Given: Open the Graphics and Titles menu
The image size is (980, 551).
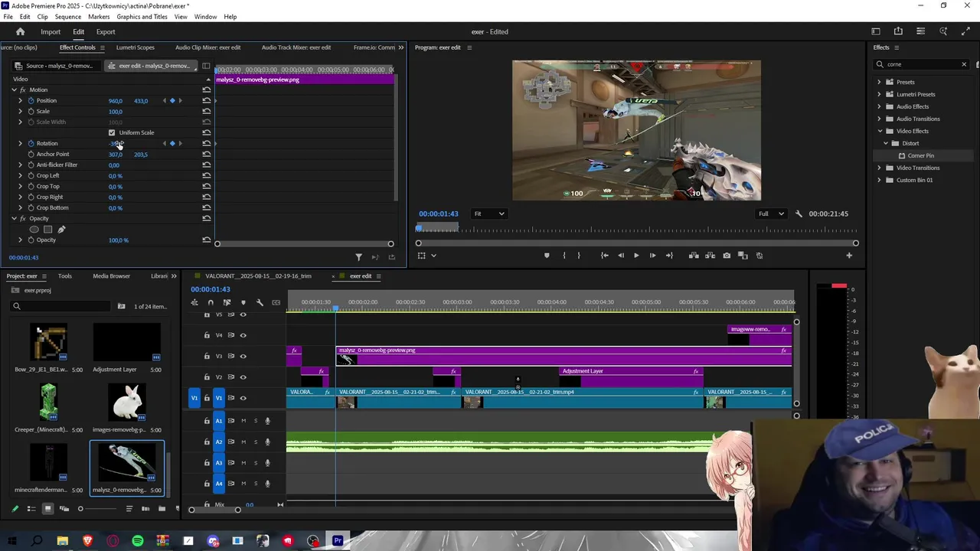Looking at the screenshot, I should pos(142,17).
